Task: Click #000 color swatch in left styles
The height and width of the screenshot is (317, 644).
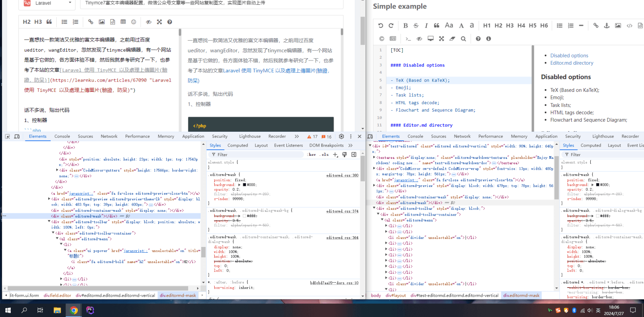Action: click(x=245, y=185)
